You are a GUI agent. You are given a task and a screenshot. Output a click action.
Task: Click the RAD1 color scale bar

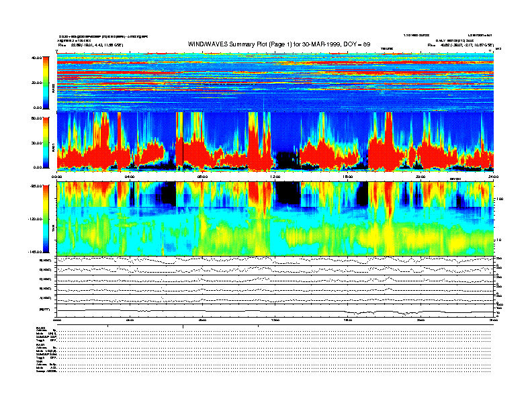[46, 142]
